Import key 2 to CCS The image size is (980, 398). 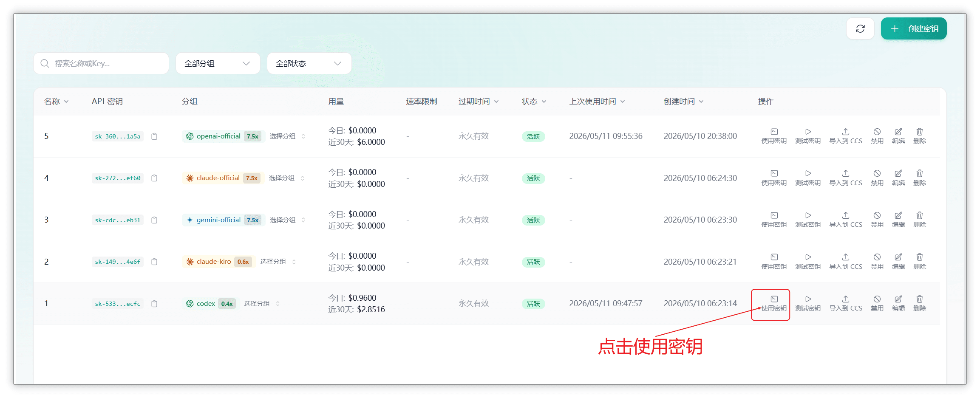(846, 262)
